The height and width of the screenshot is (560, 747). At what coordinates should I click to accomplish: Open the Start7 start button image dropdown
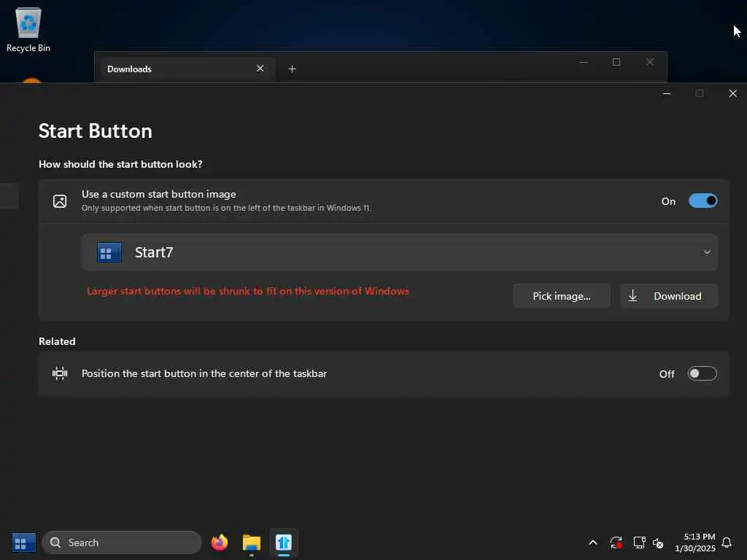pyautogui.click(x=399, y=252)
